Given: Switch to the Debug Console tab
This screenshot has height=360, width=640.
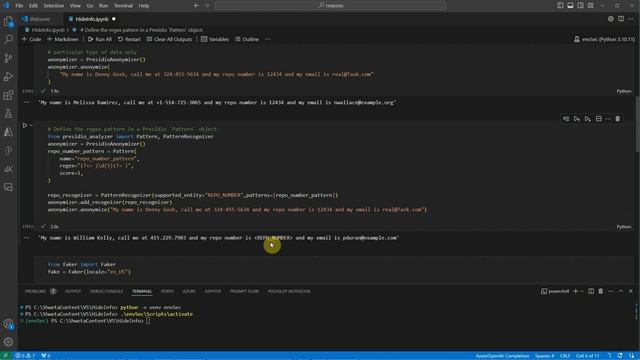Looking at the screenshot, I should (x=106, y=291).
